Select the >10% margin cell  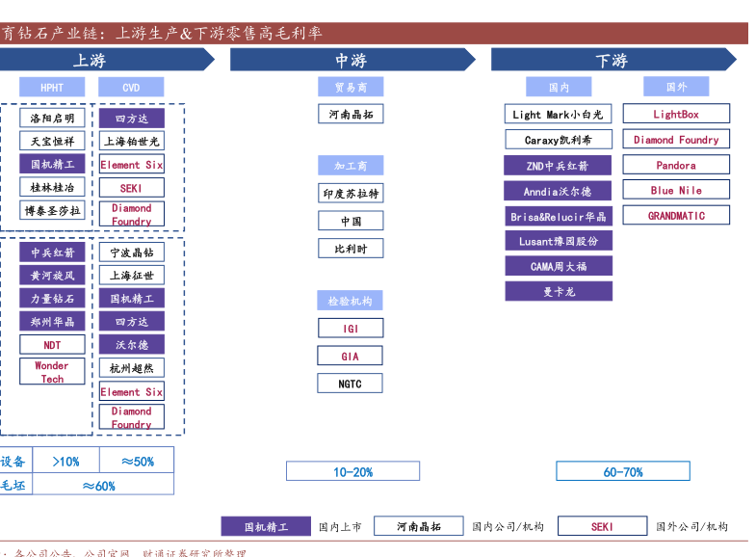click(x=65, y=461)
